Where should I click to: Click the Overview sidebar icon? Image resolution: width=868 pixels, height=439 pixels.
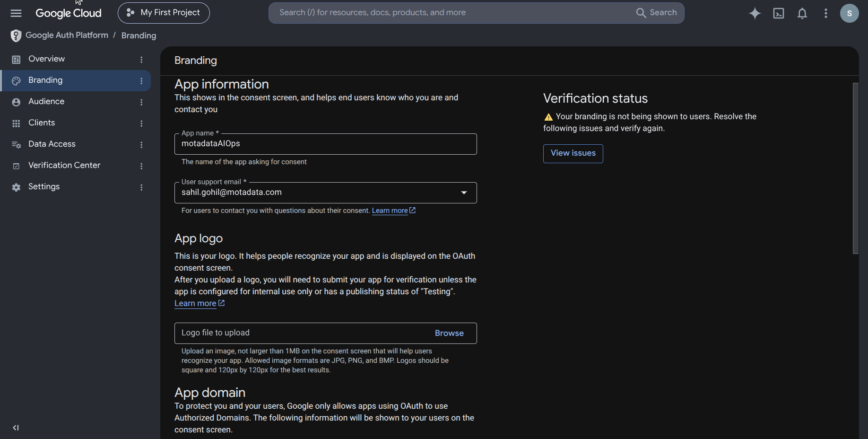pos(16,60)
